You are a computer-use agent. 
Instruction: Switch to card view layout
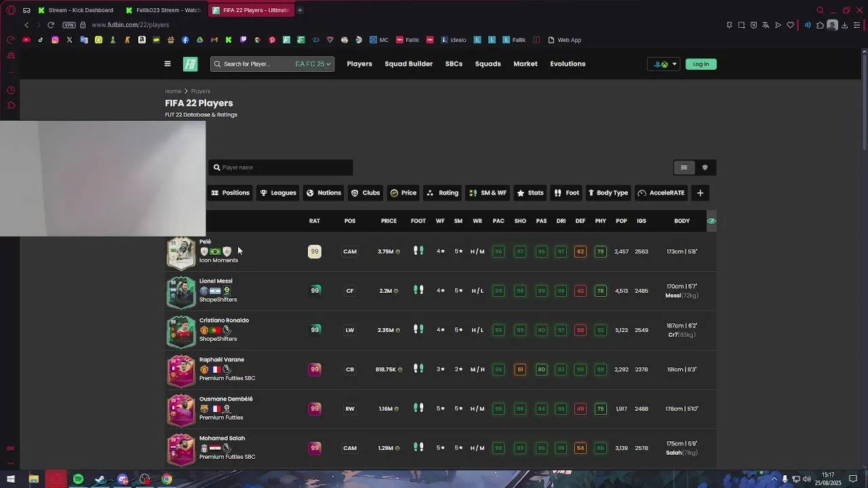705,167
